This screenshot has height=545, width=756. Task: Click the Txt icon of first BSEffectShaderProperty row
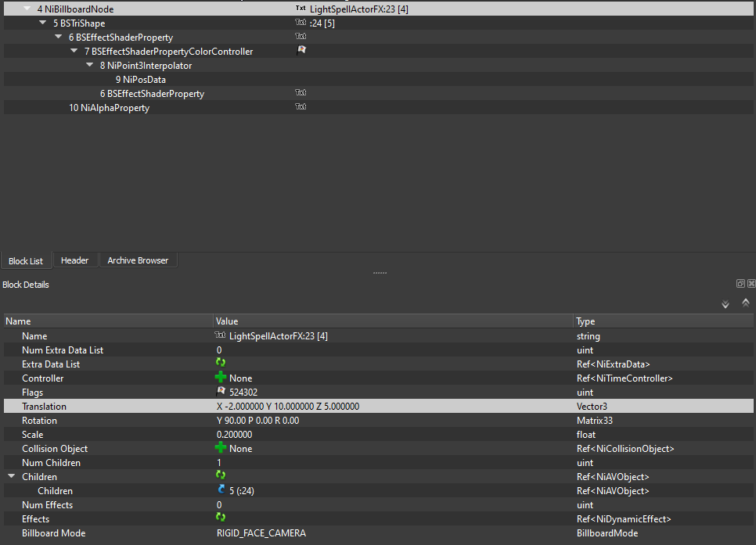(301, 36)
